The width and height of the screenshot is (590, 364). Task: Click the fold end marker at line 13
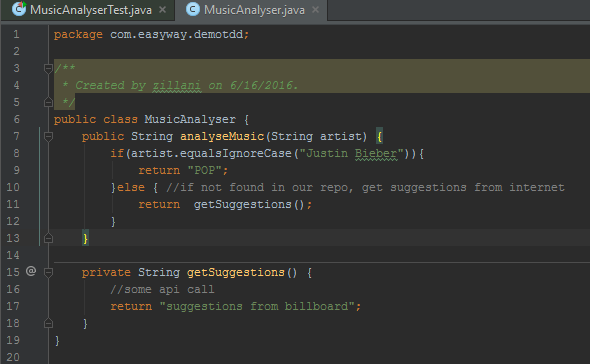pos(48,238)
